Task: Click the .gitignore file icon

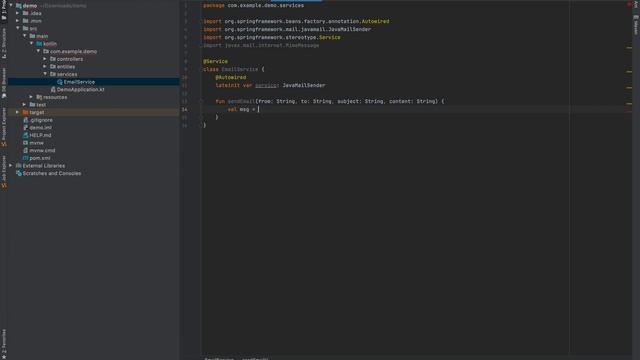Action: (x=25, y=120)
